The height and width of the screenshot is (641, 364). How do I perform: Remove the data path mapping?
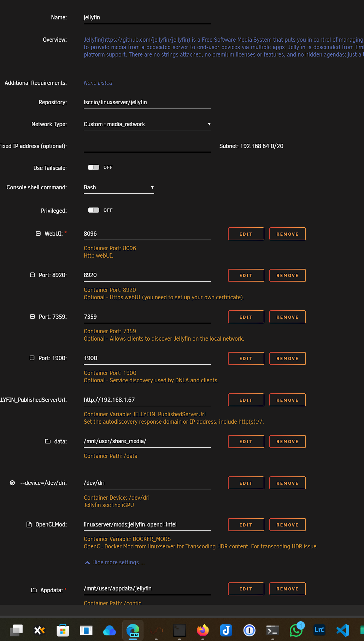click(287, 441)
